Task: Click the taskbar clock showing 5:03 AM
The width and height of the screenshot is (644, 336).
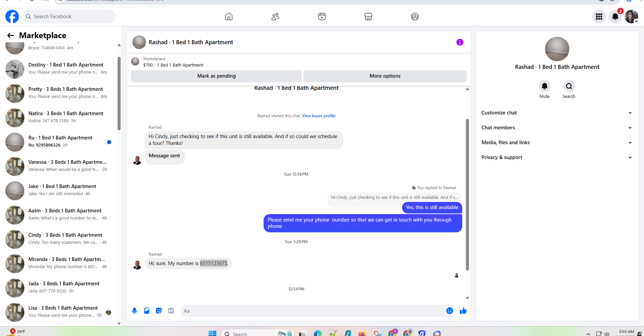Action: [626, 333]
